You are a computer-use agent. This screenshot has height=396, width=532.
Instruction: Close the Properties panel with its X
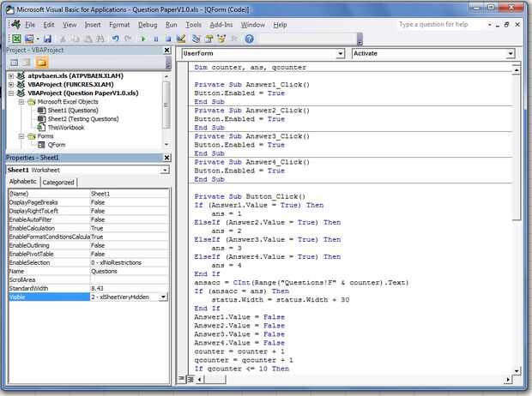pos(166,159)
